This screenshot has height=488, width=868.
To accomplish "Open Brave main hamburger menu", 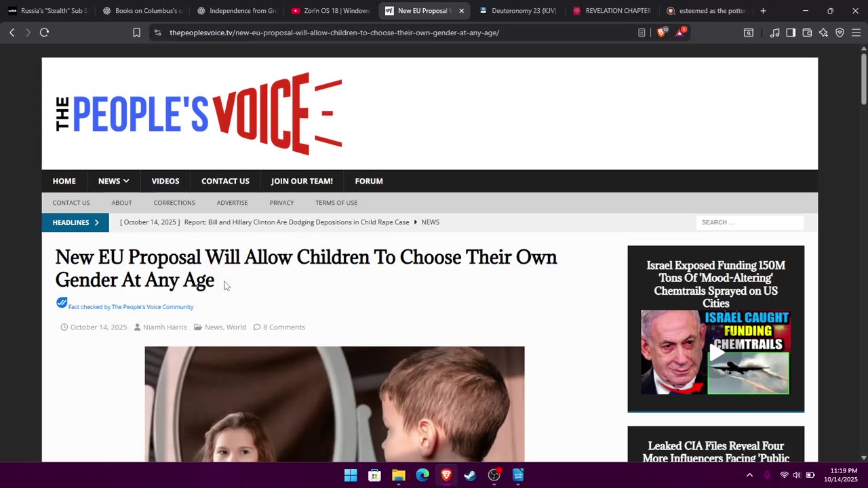I will [856, 33].
